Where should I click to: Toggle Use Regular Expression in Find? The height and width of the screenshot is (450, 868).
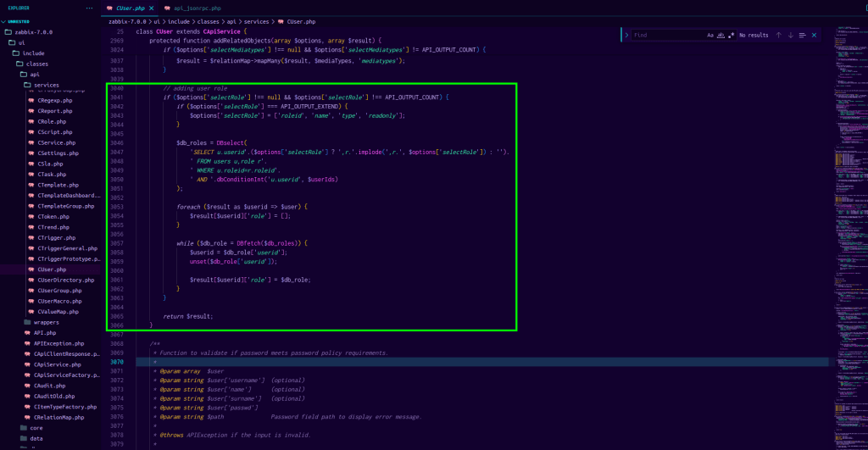[731, 35]
